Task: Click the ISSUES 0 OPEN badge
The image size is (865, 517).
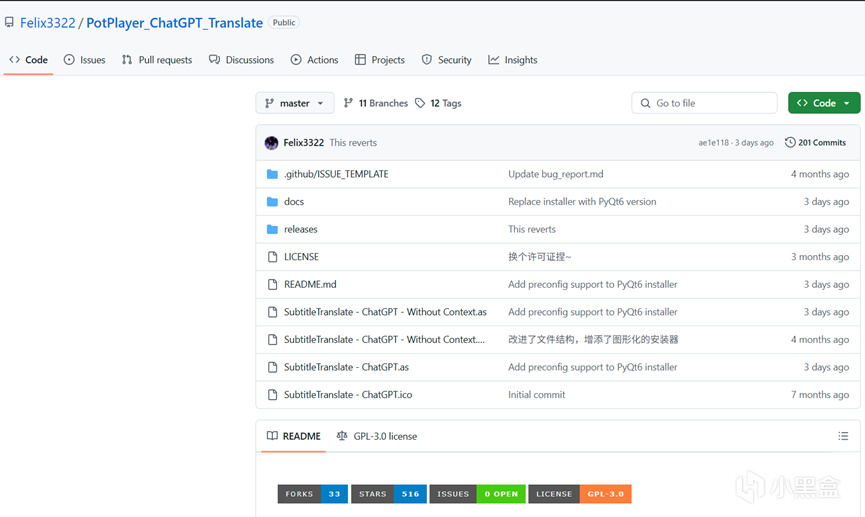Action: pos(478,494)
